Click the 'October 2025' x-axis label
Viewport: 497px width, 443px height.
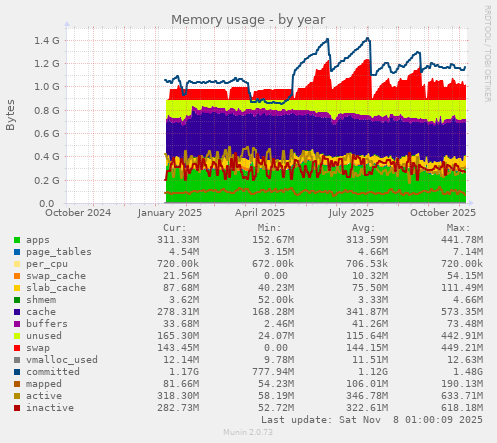(x=443, y=213)
